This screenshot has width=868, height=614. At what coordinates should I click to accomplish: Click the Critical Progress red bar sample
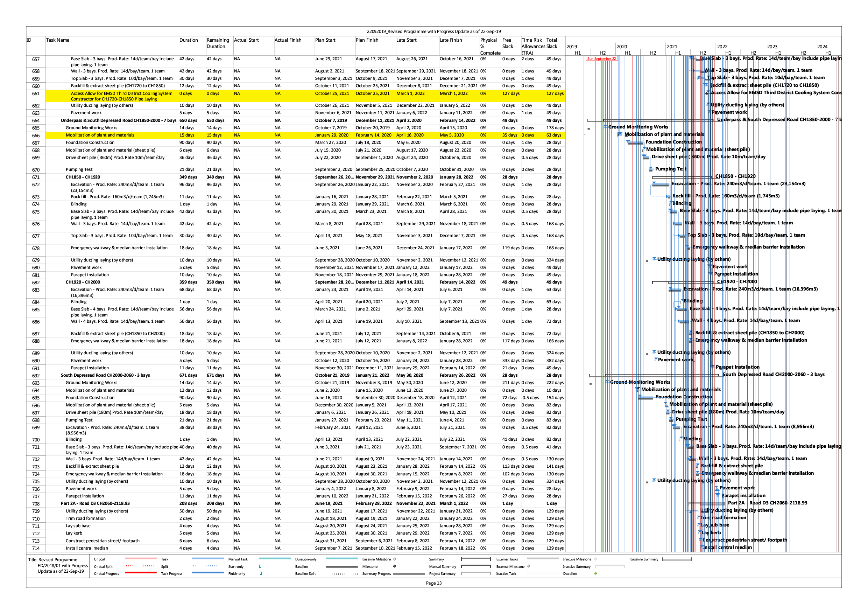(x=141, y=573)
